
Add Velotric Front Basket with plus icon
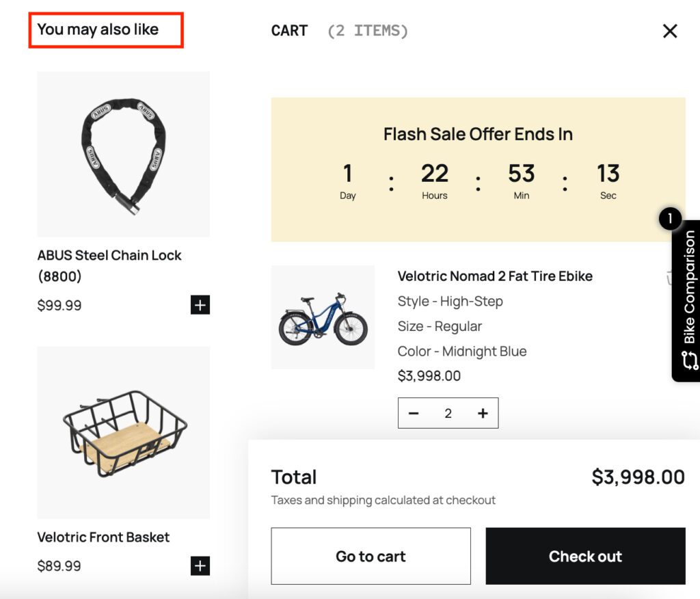(200, 565)
